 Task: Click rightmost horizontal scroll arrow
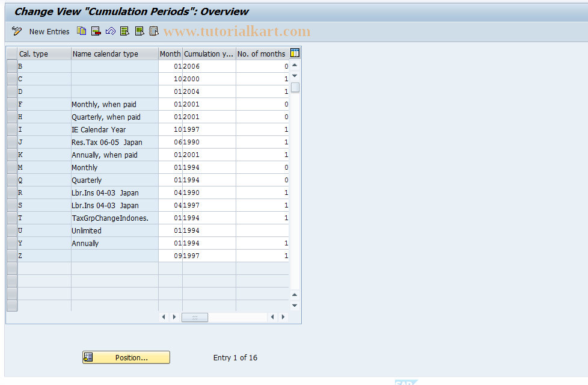tap(283, 317)
